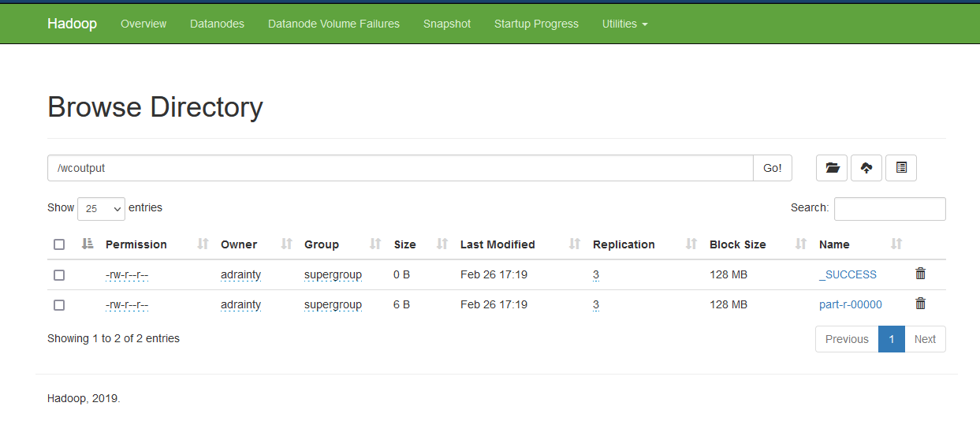Screen dimensions: 980x425
Task: Open the Show entries count dropdown
Action: [101, 208]
